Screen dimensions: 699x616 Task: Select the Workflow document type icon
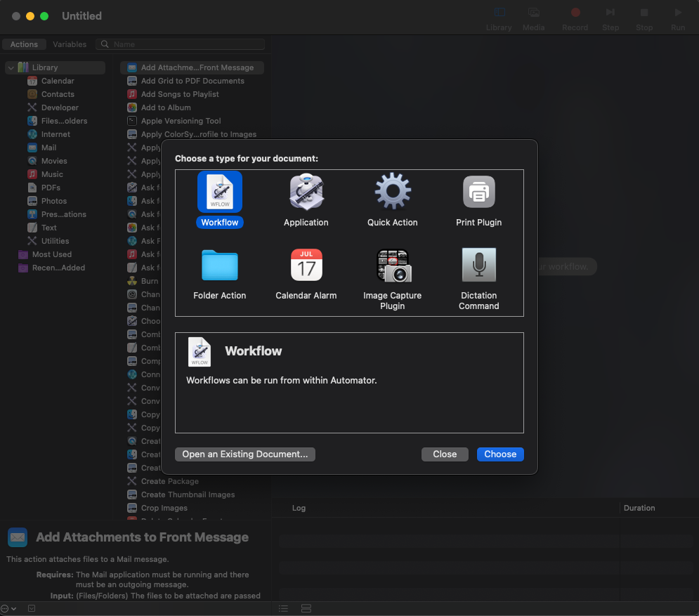point(220,192)
